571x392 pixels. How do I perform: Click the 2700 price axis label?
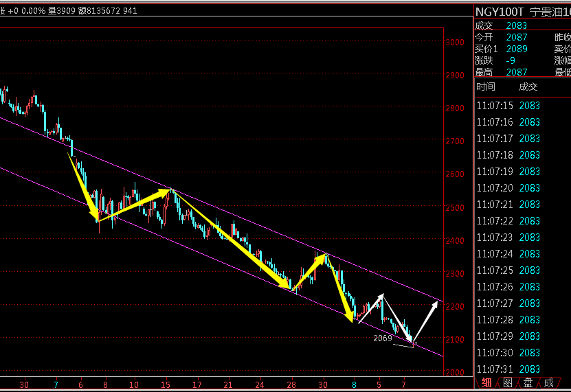[455, 141]
